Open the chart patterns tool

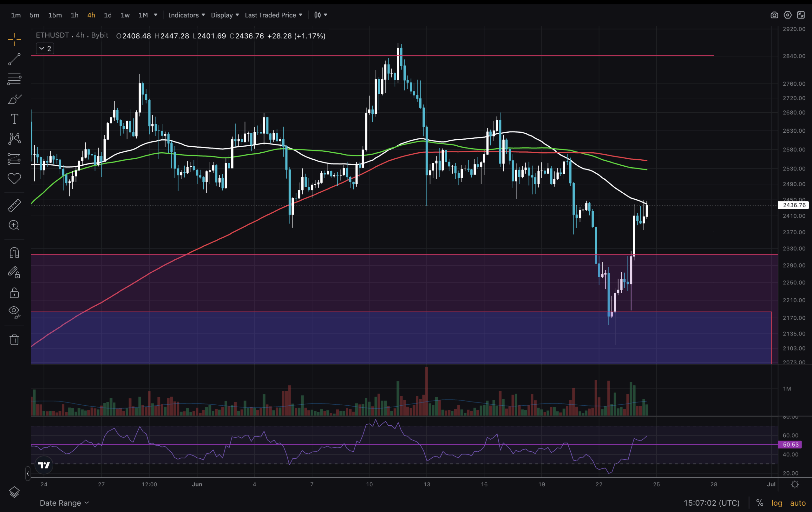point(14,139)
